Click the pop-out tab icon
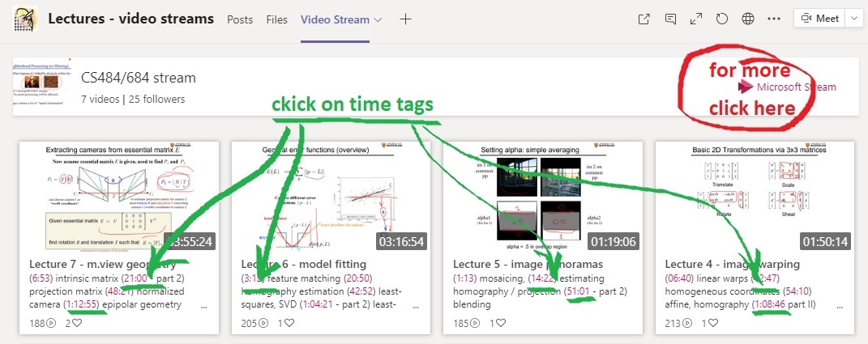Viewport: 868px width, 344px height. [644, 19]
